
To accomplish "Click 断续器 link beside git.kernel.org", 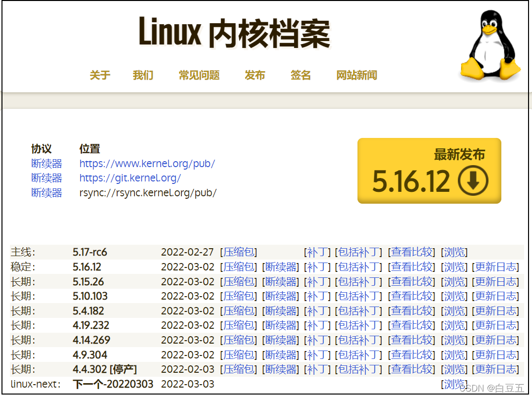I will click(47, 178).
